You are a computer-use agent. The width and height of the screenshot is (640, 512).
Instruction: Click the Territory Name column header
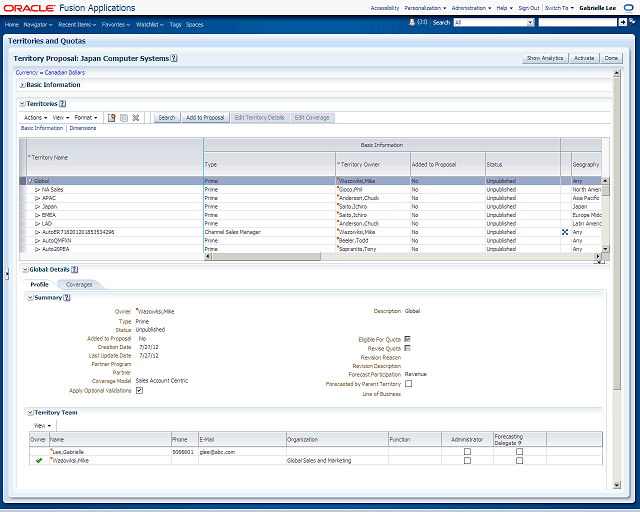(115, 158)
